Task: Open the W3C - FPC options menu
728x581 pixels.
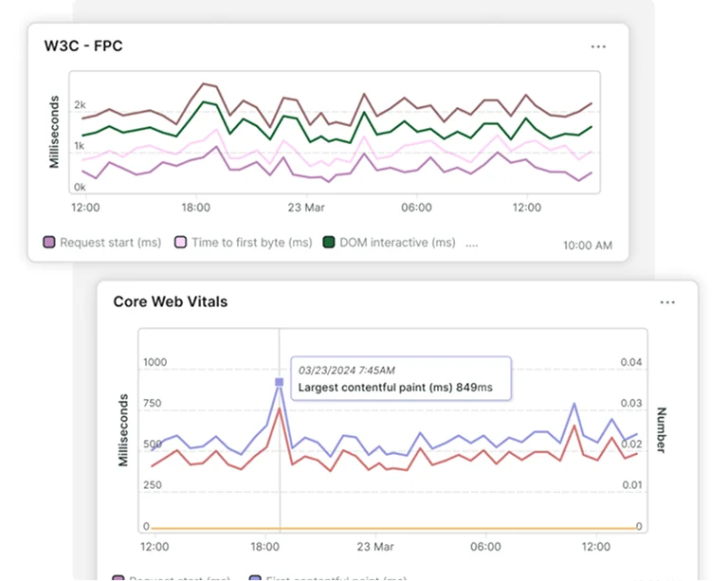Action: tap(598, 46)
